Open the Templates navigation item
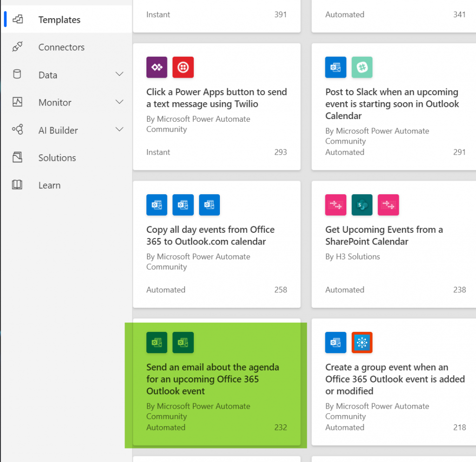476x462 pixels. (59, 20)
